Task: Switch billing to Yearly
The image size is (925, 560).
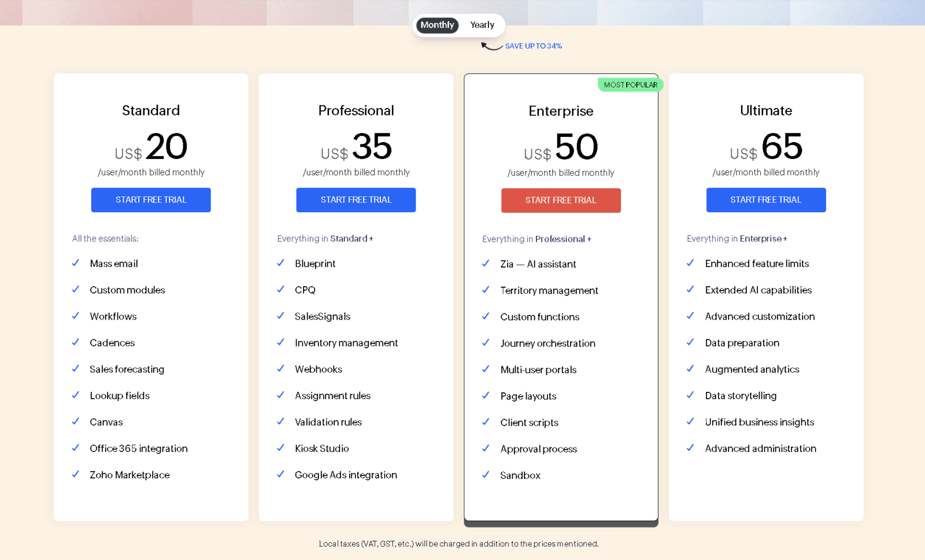Action: click(x=482, y=25)
